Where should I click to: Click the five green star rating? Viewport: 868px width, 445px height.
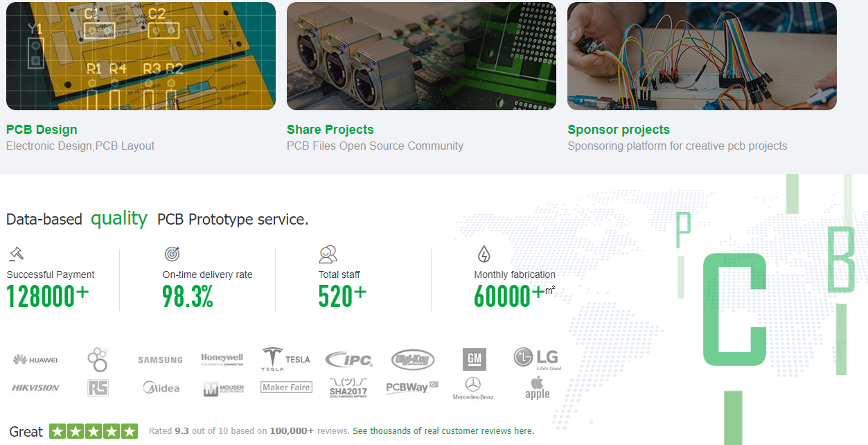tap(94, 431)
